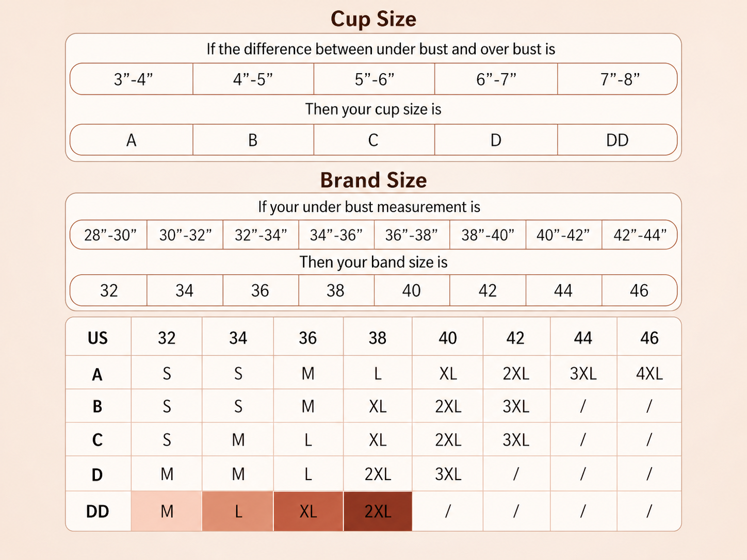Click the Cup Size heading
747x560 pixels.
[x=373, y=19]
